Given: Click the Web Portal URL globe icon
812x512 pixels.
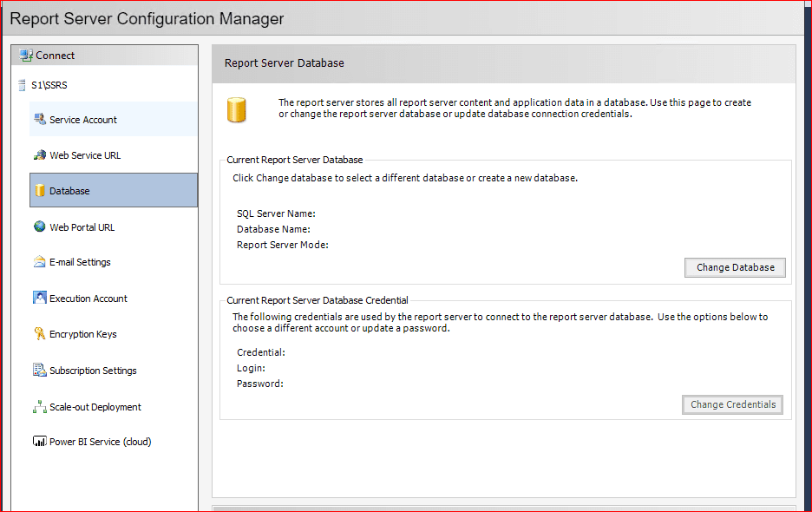Looking at the screenshot, I should click(x=39, y=227).
